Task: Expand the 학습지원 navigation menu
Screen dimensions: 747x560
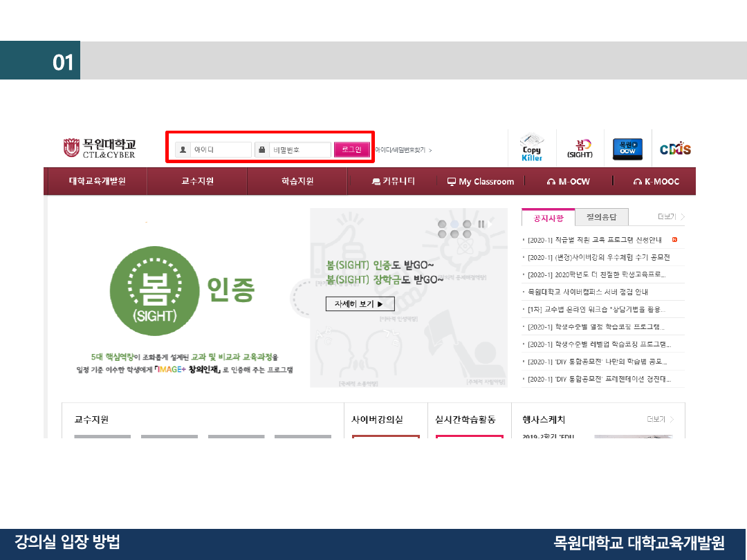Action: [x=297, y=181]
